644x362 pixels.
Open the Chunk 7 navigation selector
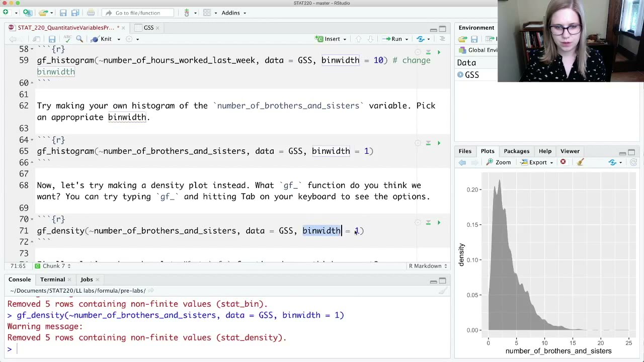coord(53,266)
